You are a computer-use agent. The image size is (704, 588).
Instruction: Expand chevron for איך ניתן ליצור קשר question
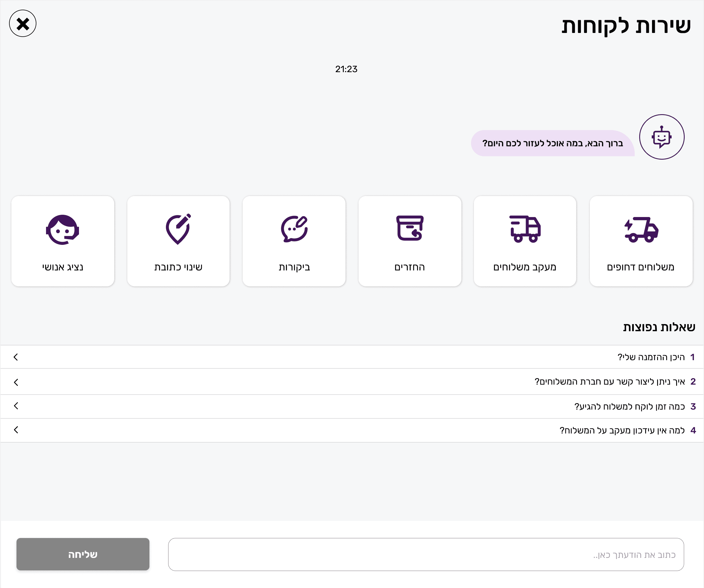click(x=16, y=382)
